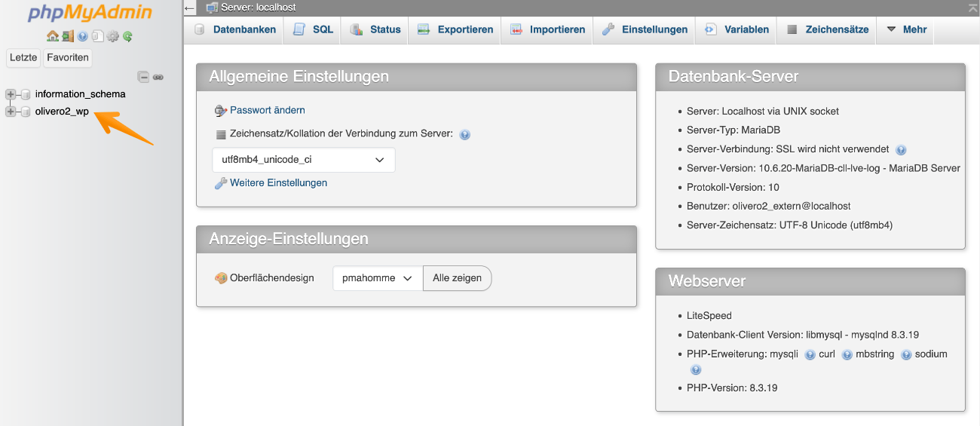This screenshot has width=980, height=426.
Task: Click Server: Localhost via UNIX socket text
Action: click(763, 111)
